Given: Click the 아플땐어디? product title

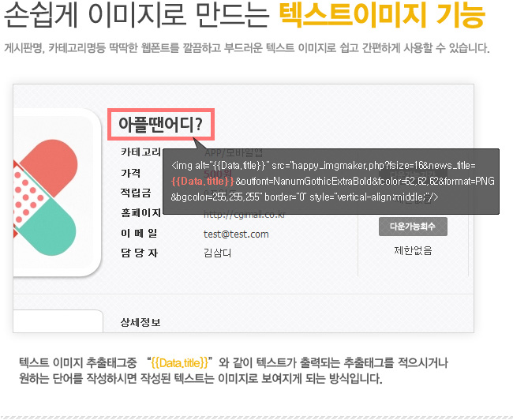Looking at the screenshot, I should click(x=160, y=125).
